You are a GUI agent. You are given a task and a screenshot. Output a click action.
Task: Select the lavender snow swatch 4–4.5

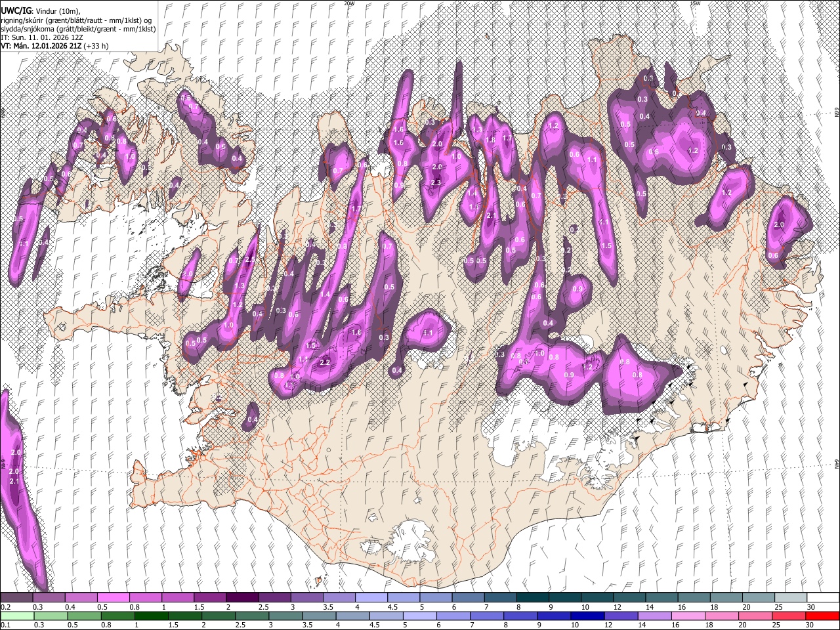point(371,597)
